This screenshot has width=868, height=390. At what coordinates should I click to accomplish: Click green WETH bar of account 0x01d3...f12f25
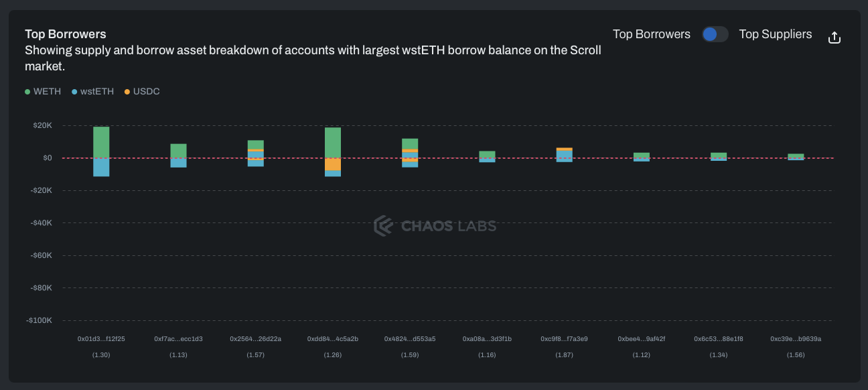click(x=101, y=141)
